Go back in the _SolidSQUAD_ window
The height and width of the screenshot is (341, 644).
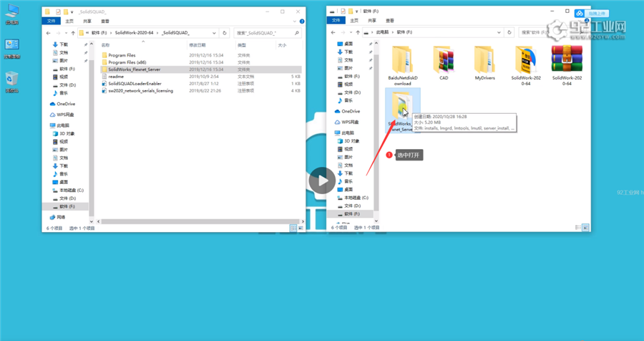(x=49, y=33)
